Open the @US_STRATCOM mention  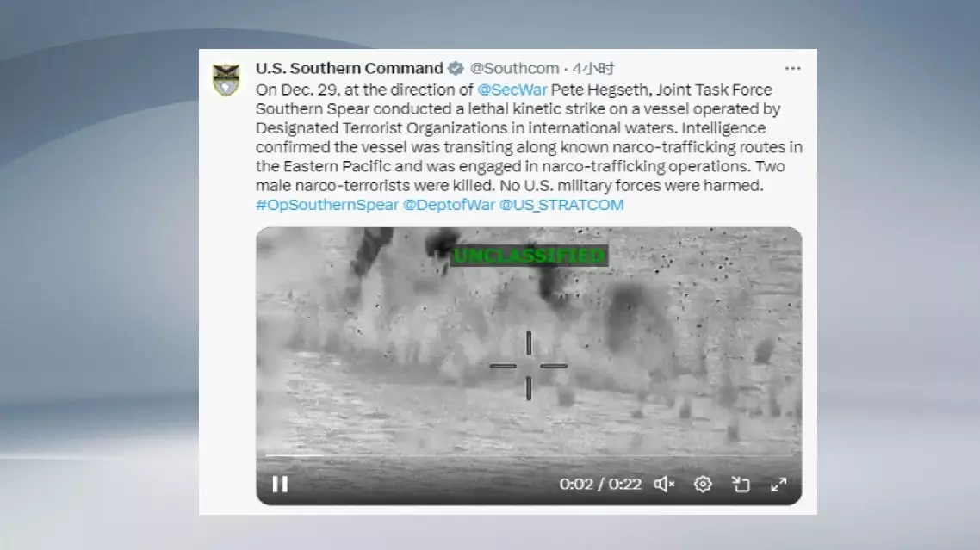pos(561,205)
